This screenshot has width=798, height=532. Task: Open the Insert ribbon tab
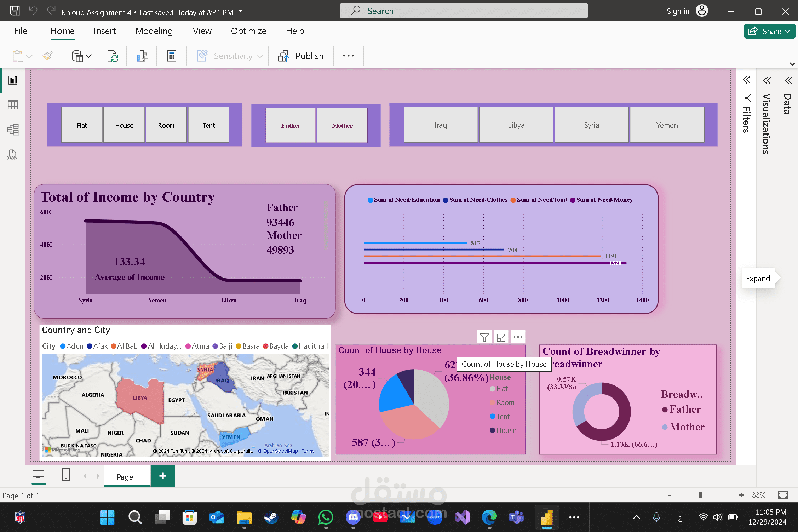click(105, 31)
